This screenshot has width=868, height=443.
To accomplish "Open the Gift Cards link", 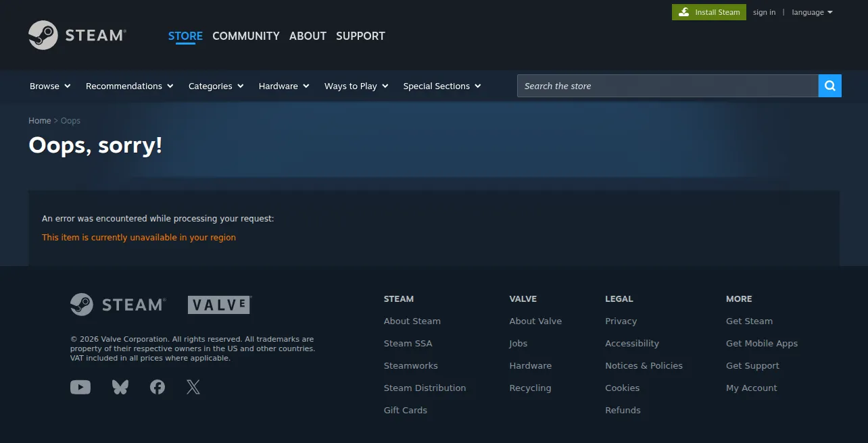I will [x=406, y=410].
